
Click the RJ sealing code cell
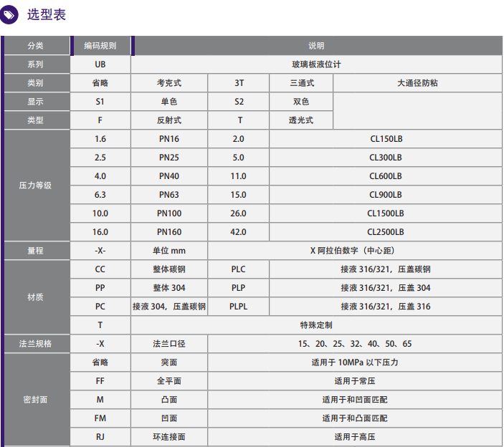[100, 437]
